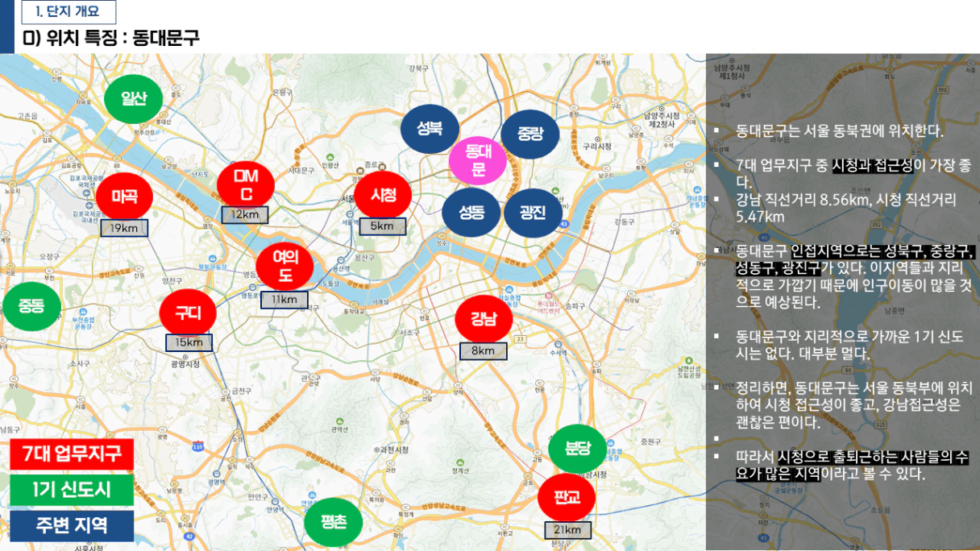This screenshot has width=980, height=551.
Task: Click the 8km distance label under 강남
Action: coord(484,350)
